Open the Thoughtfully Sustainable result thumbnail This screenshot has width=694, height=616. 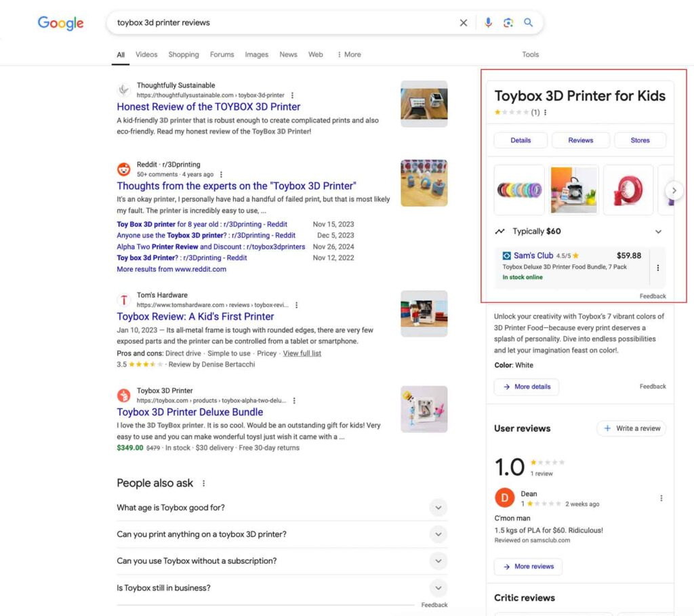[x=424, y=104]
